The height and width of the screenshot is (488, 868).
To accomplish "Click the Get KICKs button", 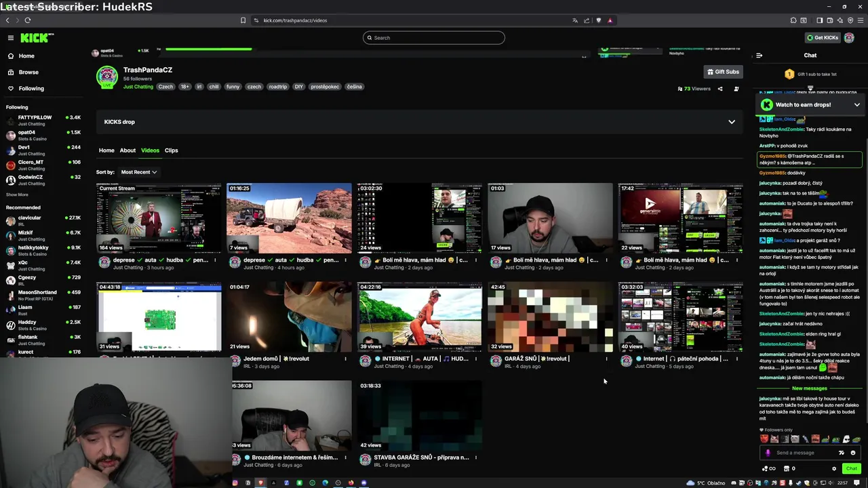I will tap(822, 38).
